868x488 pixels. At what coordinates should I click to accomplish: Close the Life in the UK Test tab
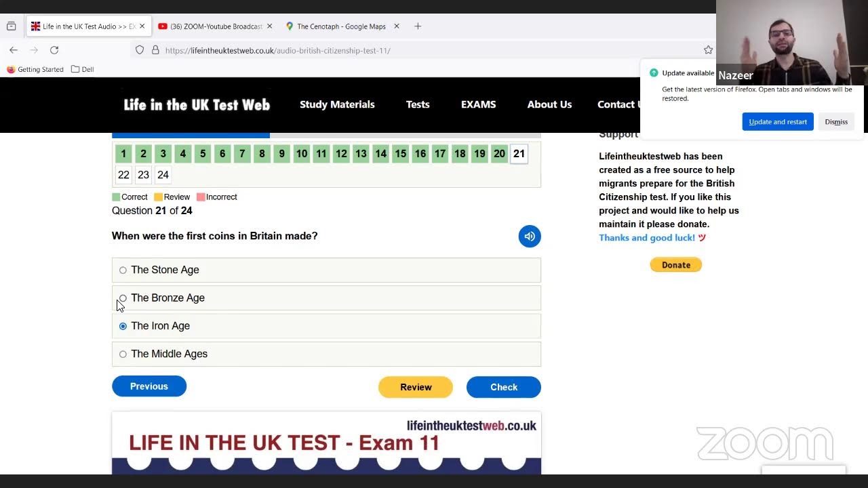pos(143,26)
